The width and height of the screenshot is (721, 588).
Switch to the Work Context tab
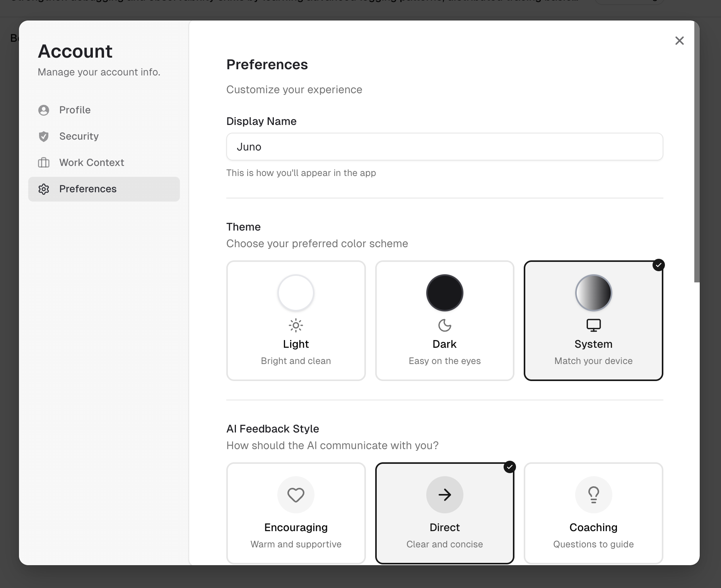(91, 163)
